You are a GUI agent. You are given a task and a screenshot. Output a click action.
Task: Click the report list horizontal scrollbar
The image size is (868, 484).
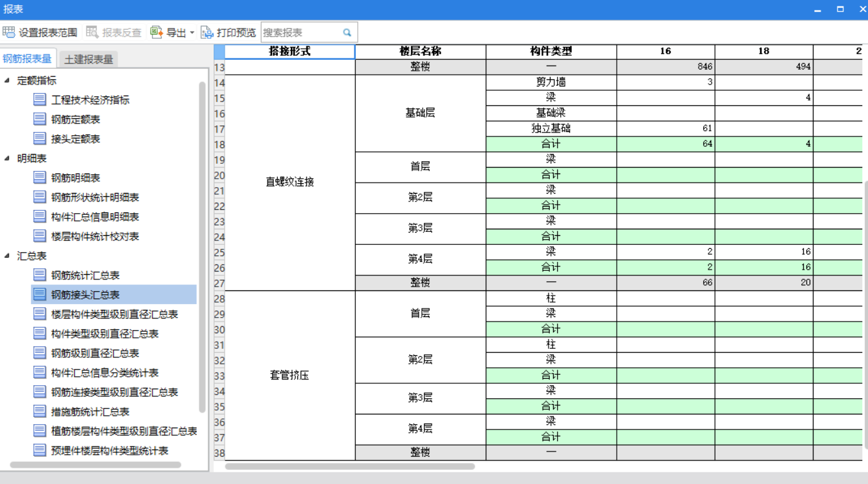(x=95, y=465)
